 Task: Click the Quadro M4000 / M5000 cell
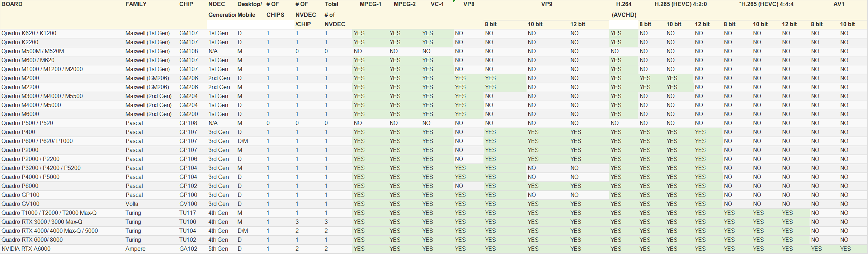tap(31, 105)
